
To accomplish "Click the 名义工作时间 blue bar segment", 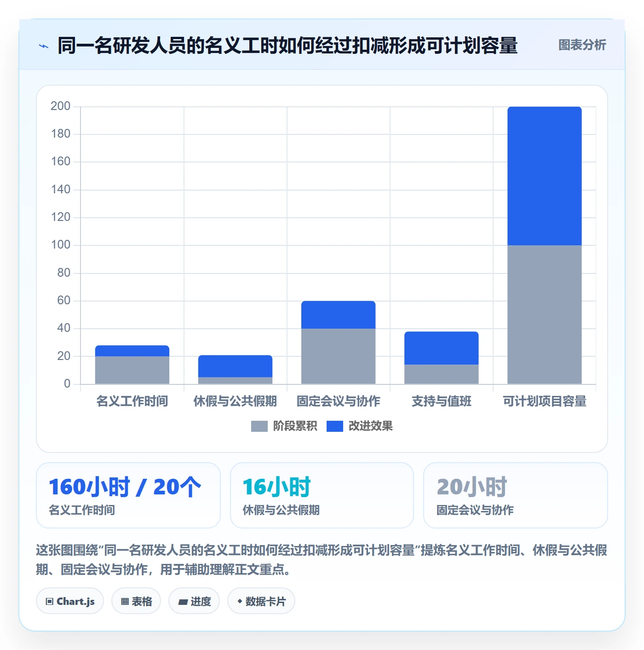I will (x=132, y=351).
